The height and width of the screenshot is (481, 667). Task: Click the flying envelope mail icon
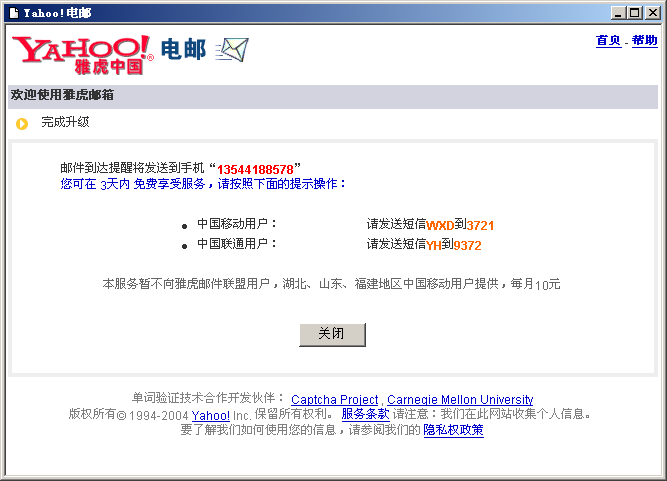coord(232,50)
